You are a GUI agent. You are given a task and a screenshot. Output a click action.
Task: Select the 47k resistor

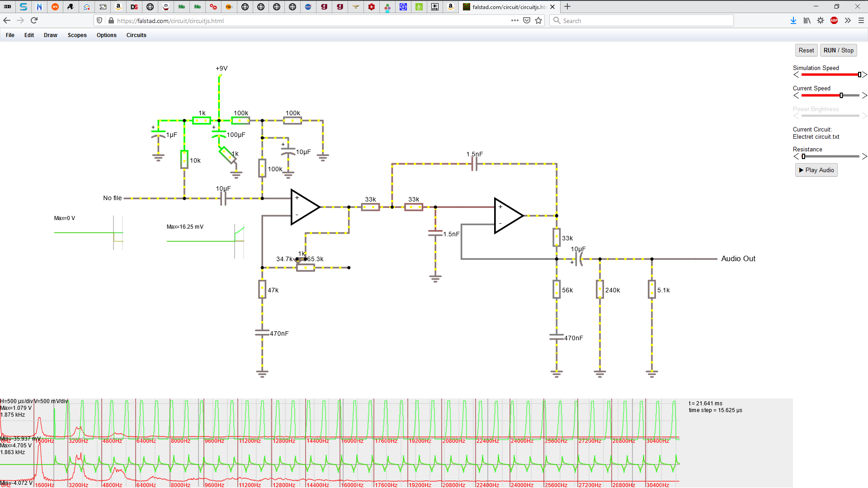tap(262, 289)
